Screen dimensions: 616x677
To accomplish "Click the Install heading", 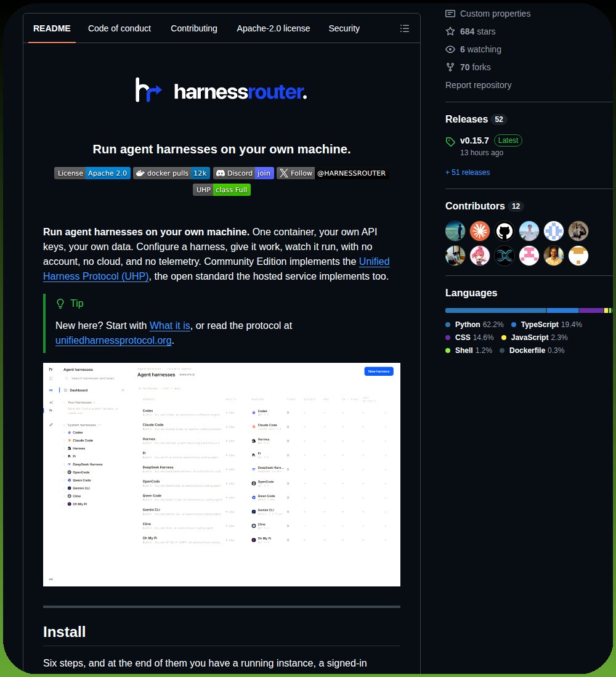I will (64, 632).
